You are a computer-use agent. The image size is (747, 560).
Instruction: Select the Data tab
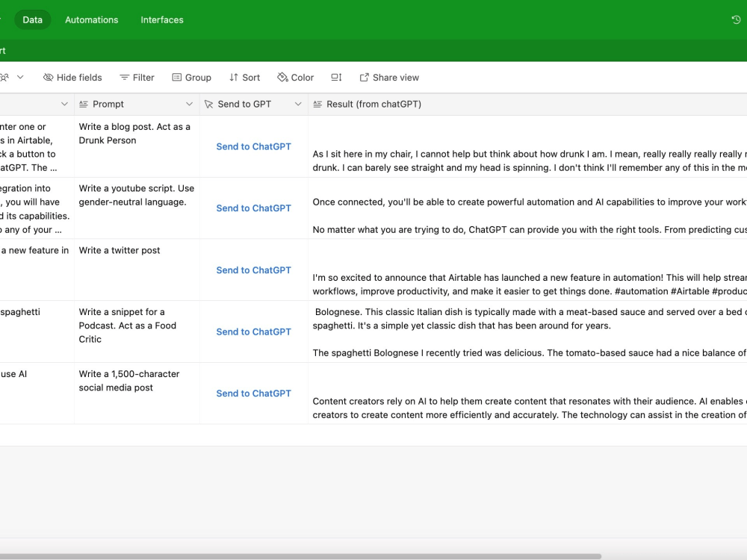[x=32, y=19]
